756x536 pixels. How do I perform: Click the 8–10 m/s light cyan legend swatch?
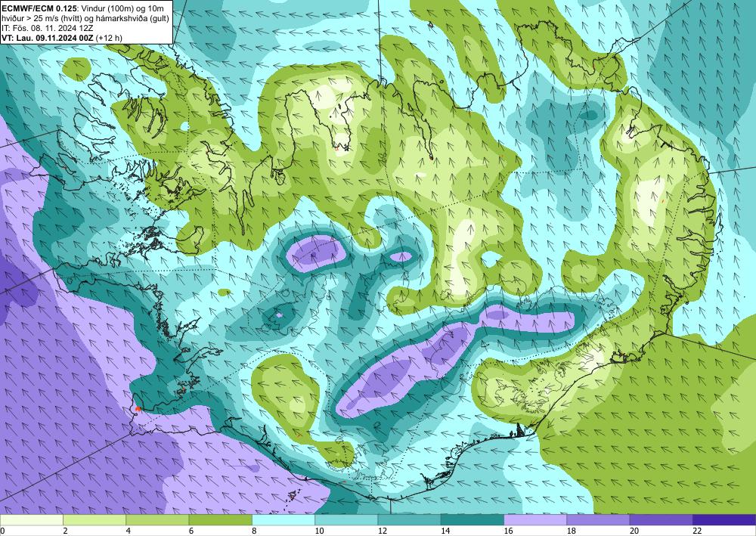click(x=283, y=520)
